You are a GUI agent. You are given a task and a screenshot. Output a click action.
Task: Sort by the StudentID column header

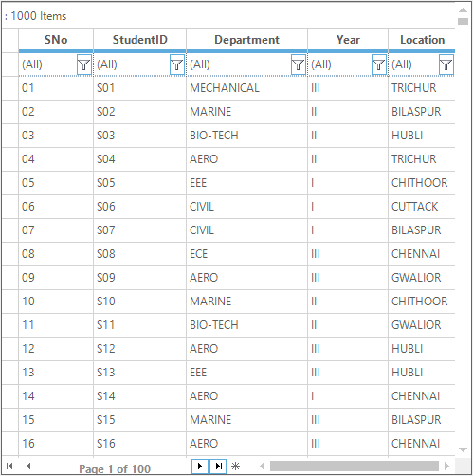pyautogui.click(x=140, y=40)
